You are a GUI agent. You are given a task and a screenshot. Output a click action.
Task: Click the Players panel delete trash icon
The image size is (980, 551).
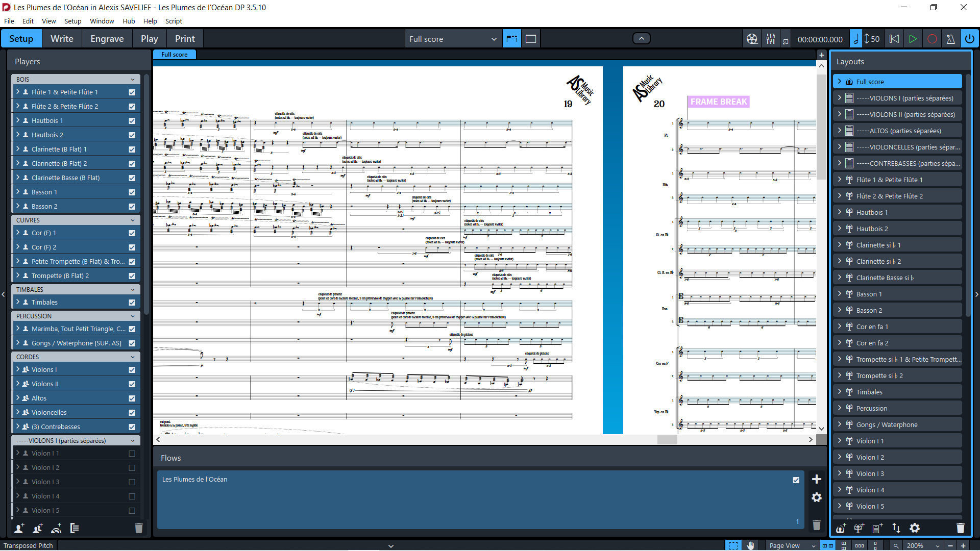tap(139, 528)
